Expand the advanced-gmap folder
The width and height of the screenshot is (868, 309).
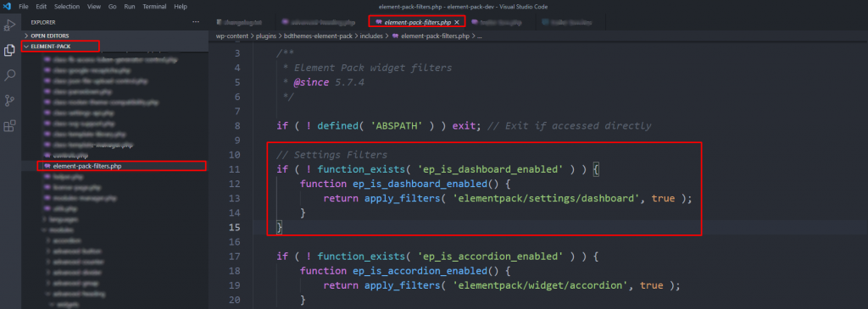click(114, 283)
